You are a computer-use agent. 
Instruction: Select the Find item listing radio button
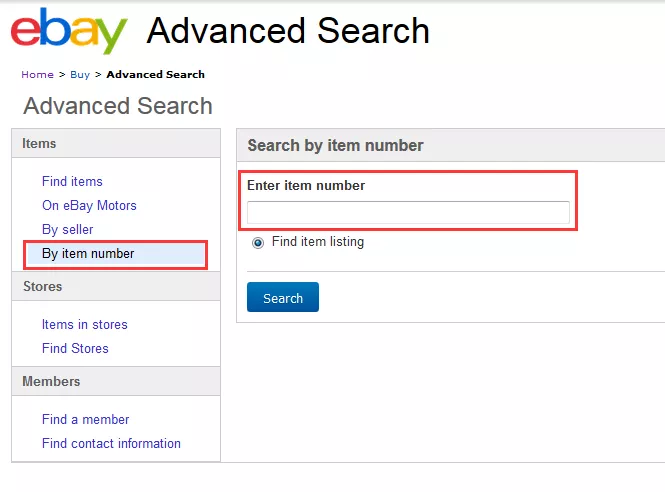tap(258, 243)
